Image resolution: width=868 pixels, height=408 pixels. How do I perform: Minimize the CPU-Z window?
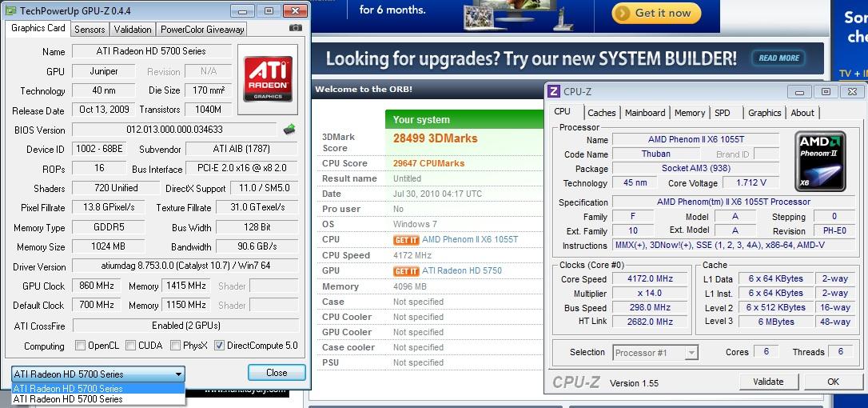799,92
